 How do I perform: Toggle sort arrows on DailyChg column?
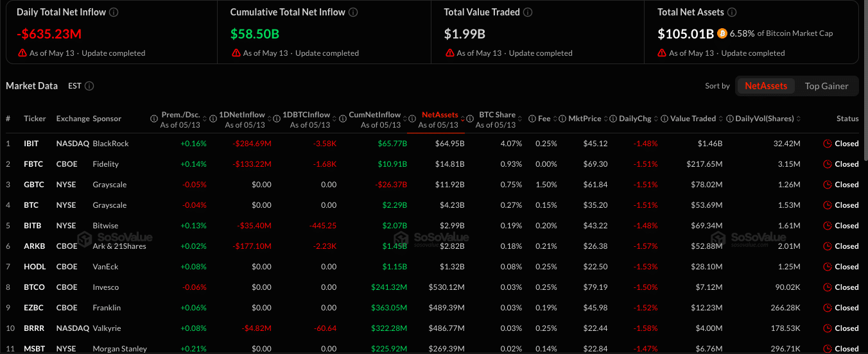tap(656, 119)
